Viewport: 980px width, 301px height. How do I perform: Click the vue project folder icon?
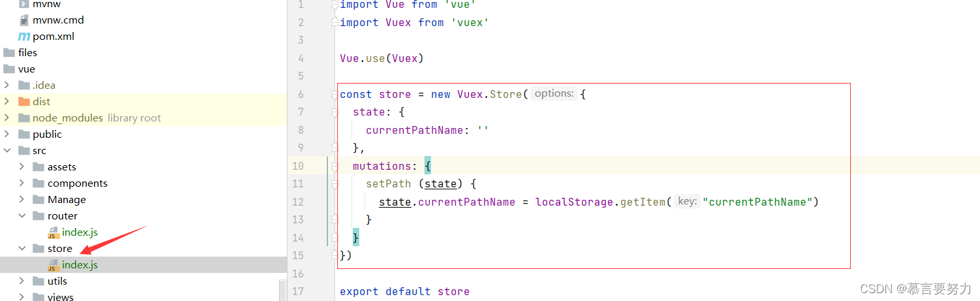click(9, 69)
